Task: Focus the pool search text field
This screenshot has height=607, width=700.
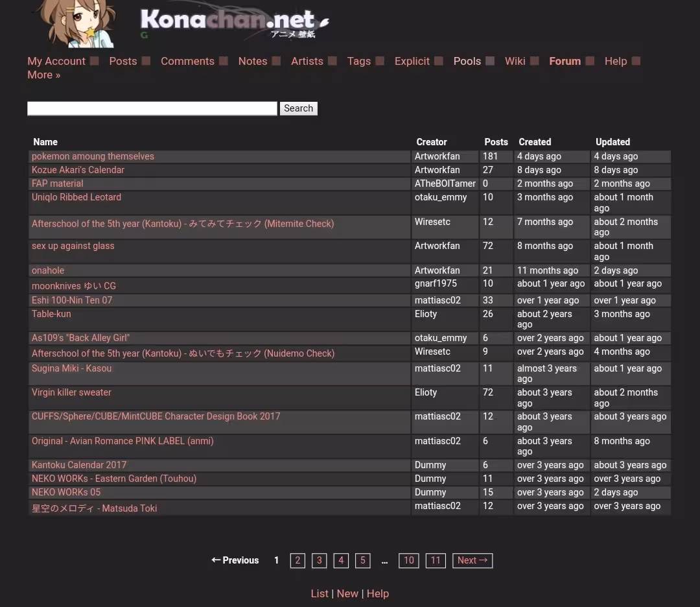Action: 152,108
